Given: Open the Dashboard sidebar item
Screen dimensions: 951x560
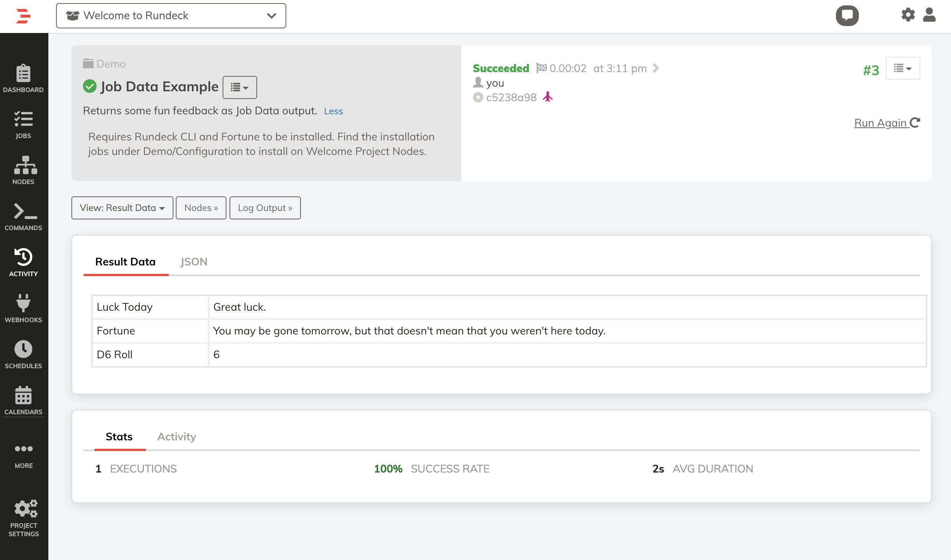Looking at the screenshot, I should point(23,79).
